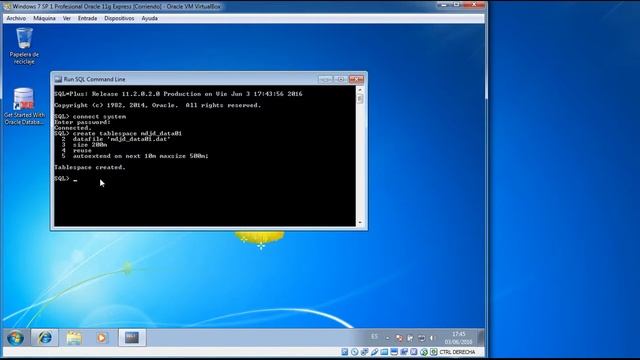Open Windows Explorer folder icon in taskbar
Screen dimensions: 640x360
coord(74,338)
